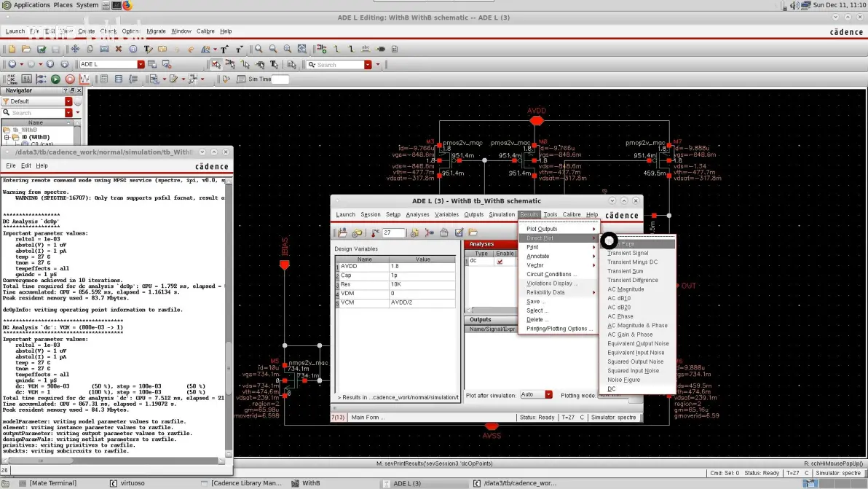Click the Edit Variables sliders icon
Screen dimensions: 868x489
(26, 79)
